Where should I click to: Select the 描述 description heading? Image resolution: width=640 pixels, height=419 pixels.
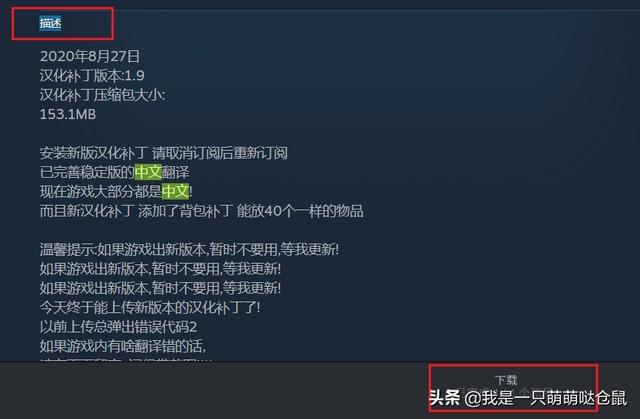pyautogui.click(x=51, y=23)
